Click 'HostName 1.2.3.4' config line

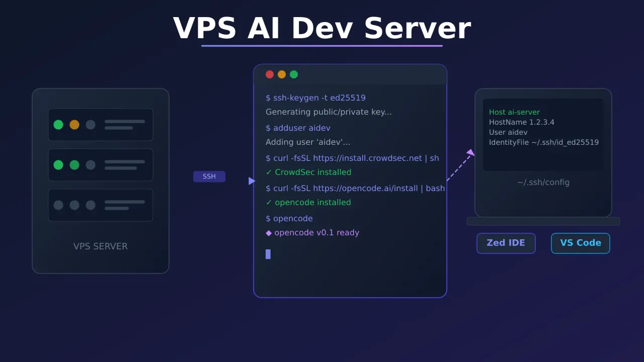click(522, 122)
